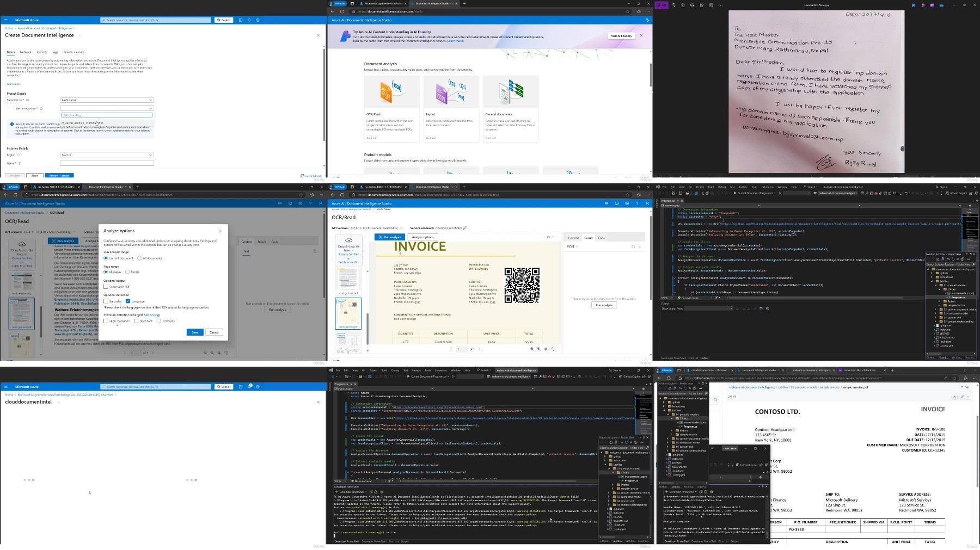Open Cloud Shell icon in Create Document Intelligence portal
980x550 pixels.
tap(242, 20)
